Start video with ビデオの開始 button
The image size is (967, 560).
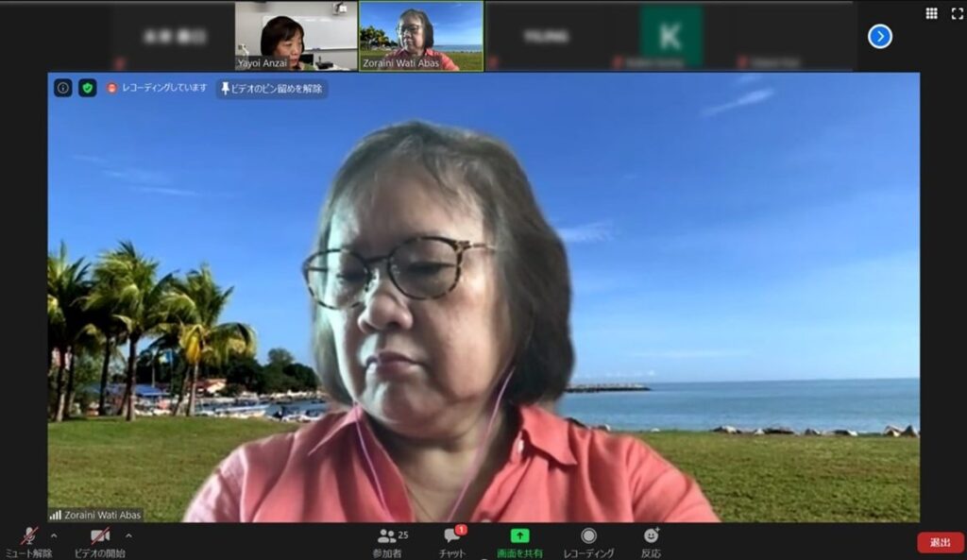point(99,537)
